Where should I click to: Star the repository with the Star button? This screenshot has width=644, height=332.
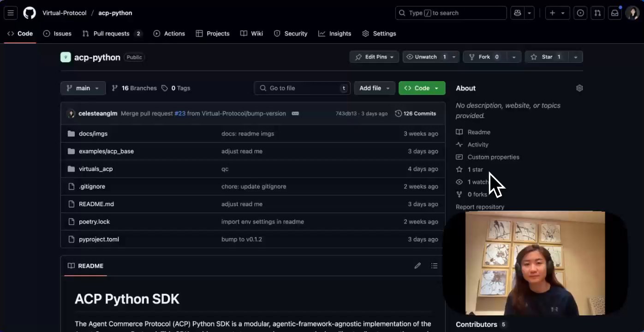coord(547,57)
